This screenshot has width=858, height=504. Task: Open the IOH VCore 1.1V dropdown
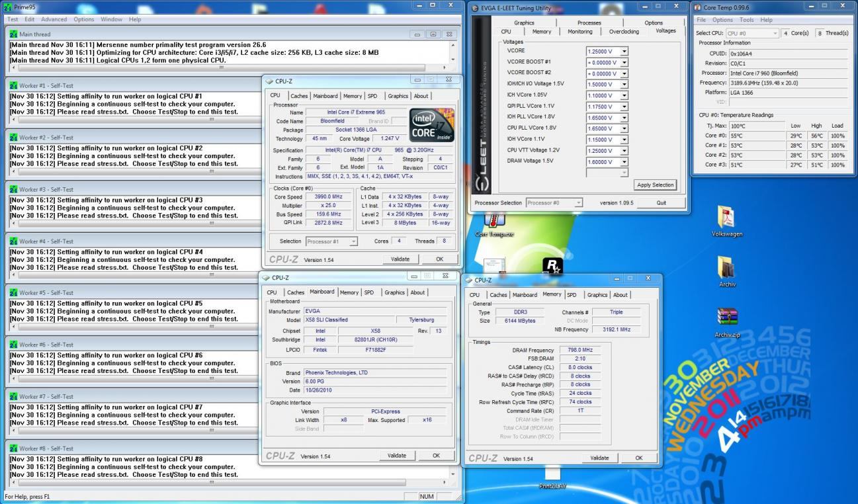624,139
